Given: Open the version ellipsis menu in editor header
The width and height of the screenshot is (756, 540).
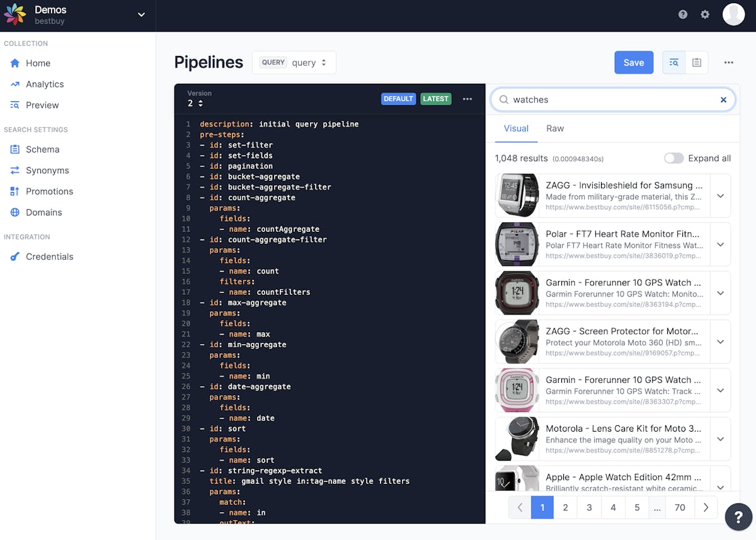Looking at the screenshot, I should coord(467,99).
